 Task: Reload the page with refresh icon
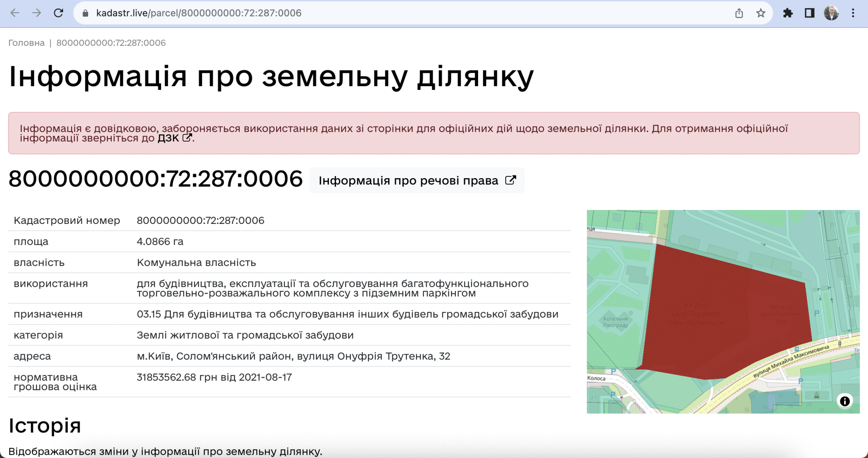coord(58,13)
